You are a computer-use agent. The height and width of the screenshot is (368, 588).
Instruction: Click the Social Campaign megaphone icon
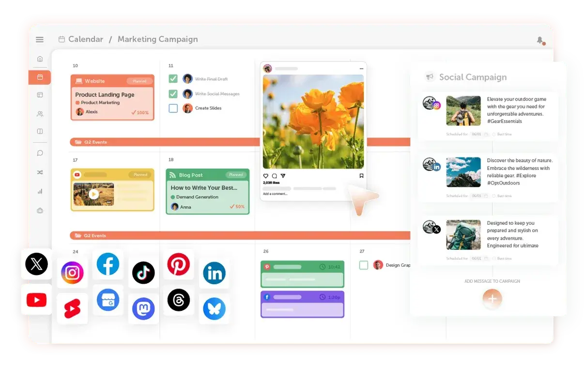click(429, 77)
